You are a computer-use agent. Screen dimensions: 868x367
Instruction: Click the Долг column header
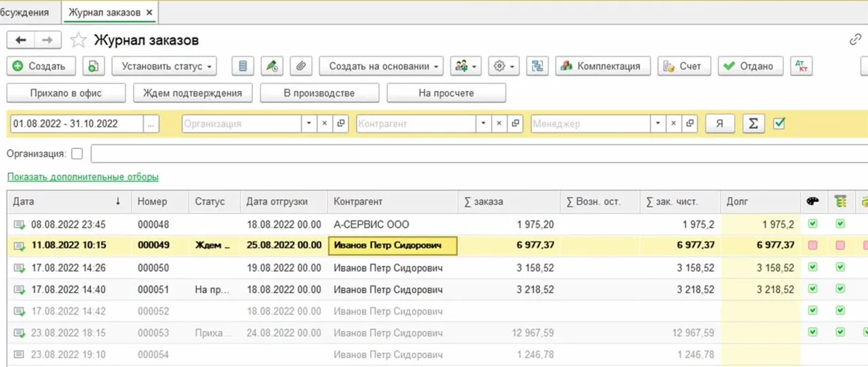tap(760, 201)
